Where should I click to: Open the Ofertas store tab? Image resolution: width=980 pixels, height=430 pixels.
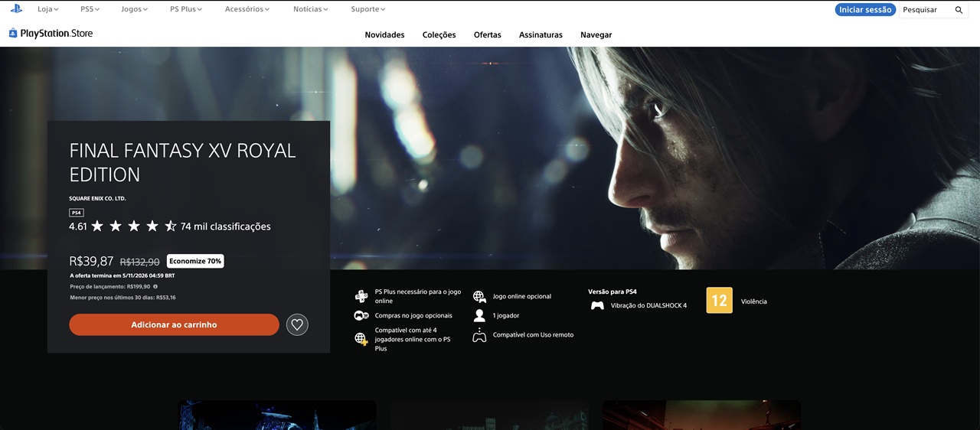[487, 34]
